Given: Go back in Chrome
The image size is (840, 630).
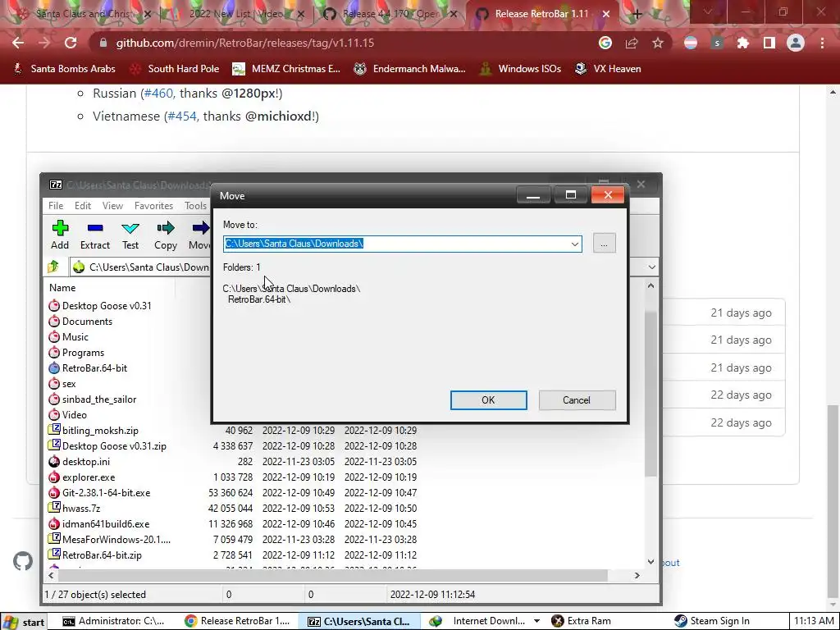Looking at the screenshot, I should (x=18, y=43).
